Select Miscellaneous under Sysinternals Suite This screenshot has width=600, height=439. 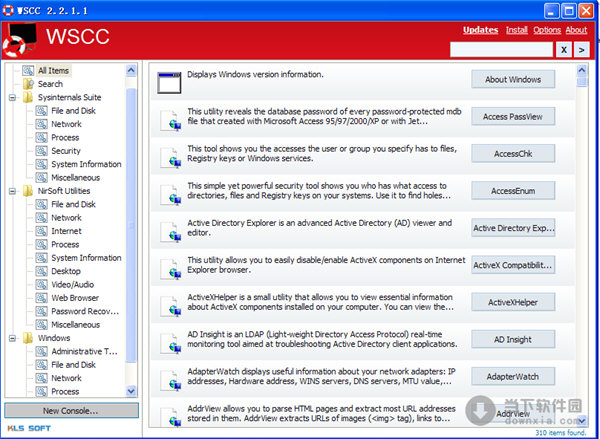76,177
